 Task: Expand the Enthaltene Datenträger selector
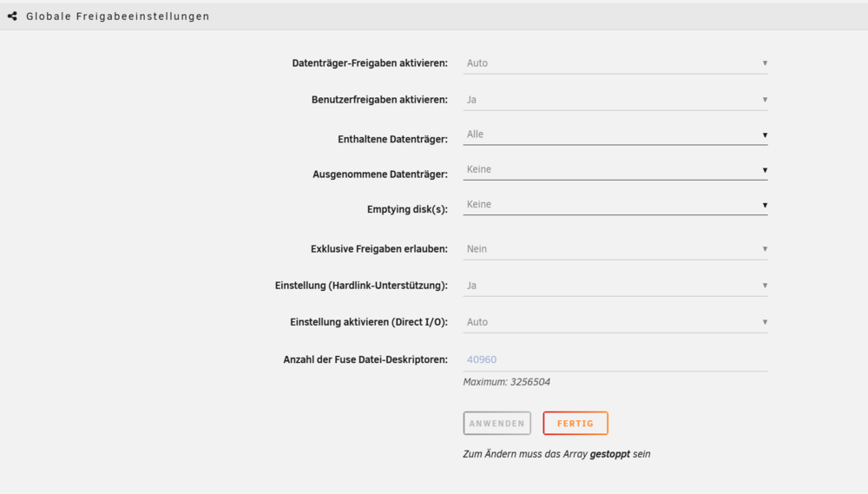pos(615,135)
